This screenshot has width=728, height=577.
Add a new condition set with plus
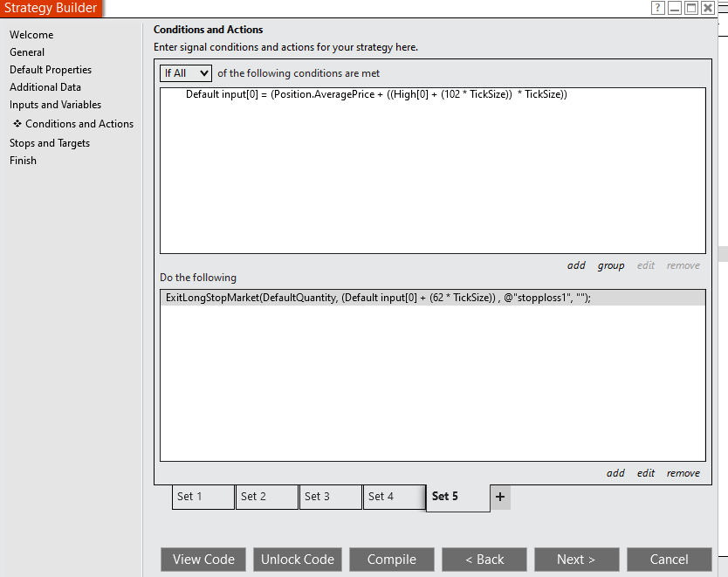click(x=500, y=497)
